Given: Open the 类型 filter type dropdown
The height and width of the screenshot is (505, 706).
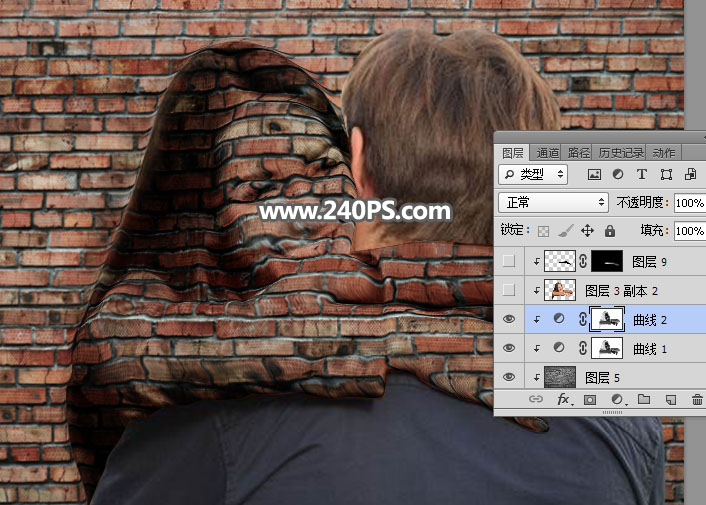Looking at the screenshot, I should click(533, 175).
